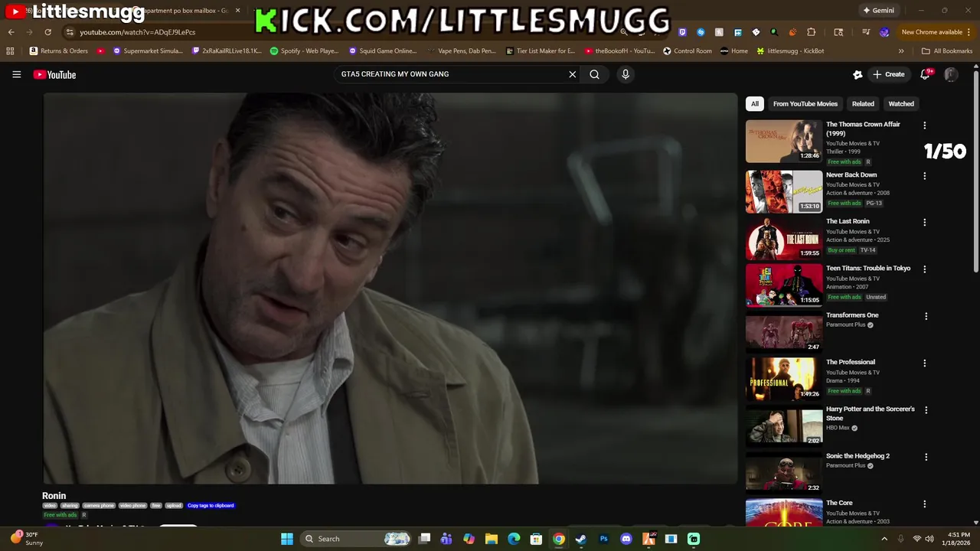Open site information icon in address bar
The height and width of the screenshot is (551, 980).
(70, 32)
